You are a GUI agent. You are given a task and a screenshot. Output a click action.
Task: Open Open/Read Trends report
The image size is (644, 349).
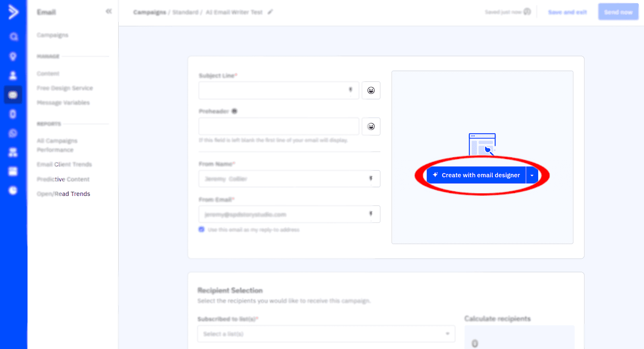click(x=64, y=194)
